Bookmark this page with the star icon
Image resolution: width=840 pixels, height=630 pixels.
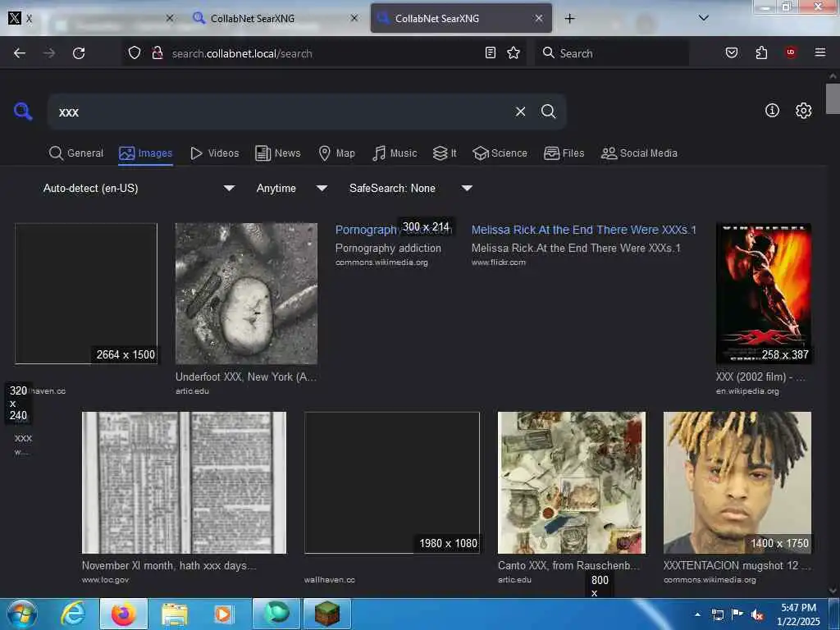514,52
